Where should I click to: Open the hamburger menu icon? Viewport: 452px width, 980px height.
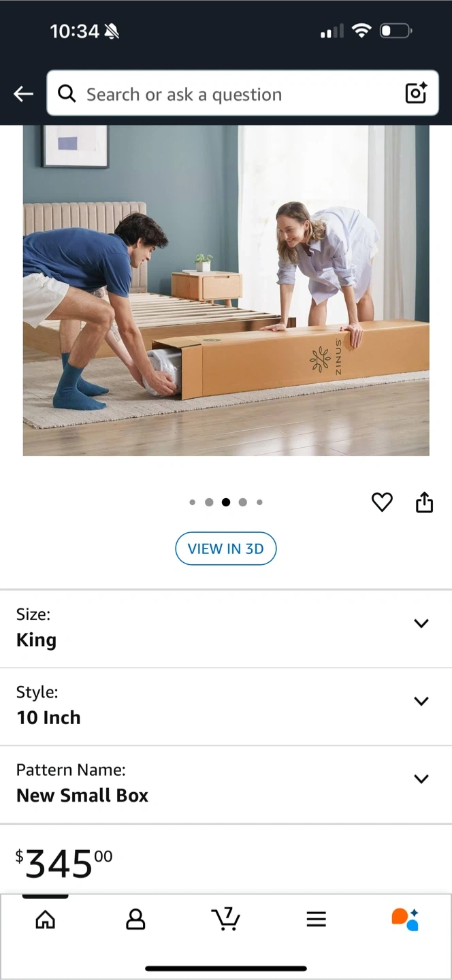pyautogui.click(x=316, y=919)
